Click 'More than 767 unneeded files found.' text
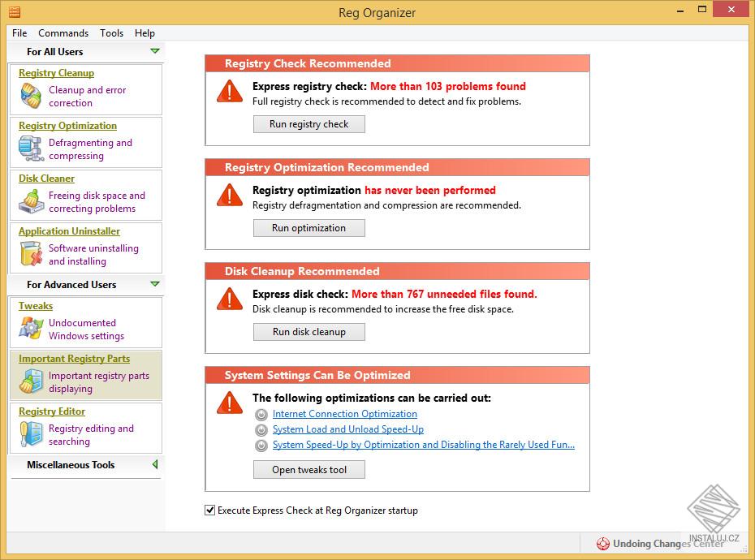The image size is (755, 560). [444, 295]
